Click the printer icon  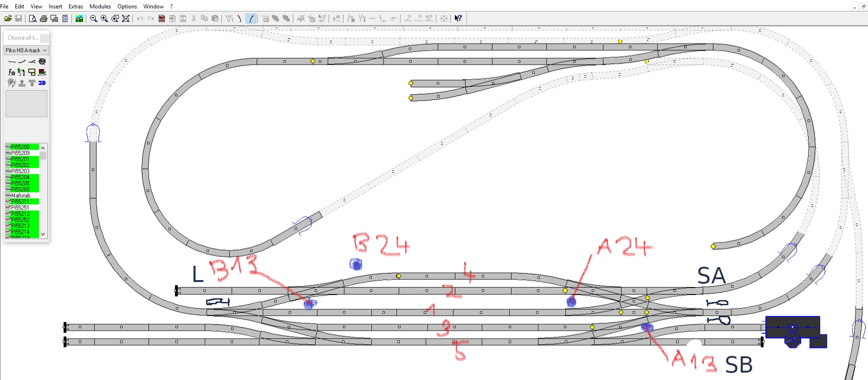(x=43, y=19)
